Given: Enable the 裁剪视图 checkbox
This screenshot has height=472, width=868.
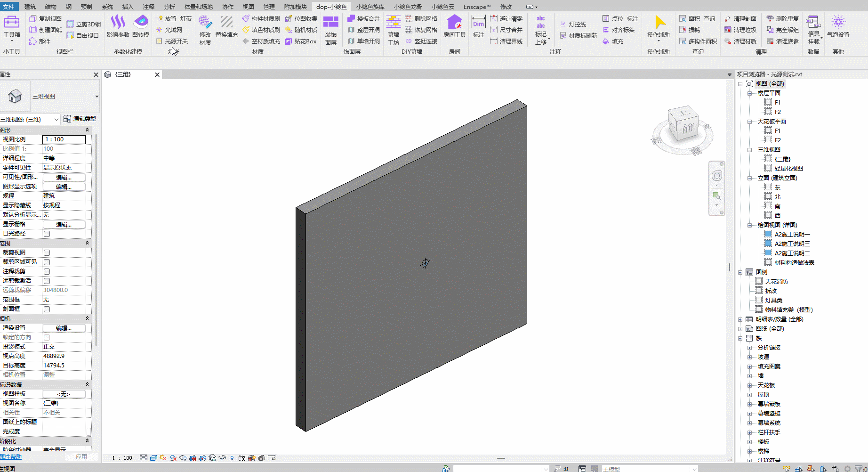Looking at the screenshot, I should pos(47,252).
